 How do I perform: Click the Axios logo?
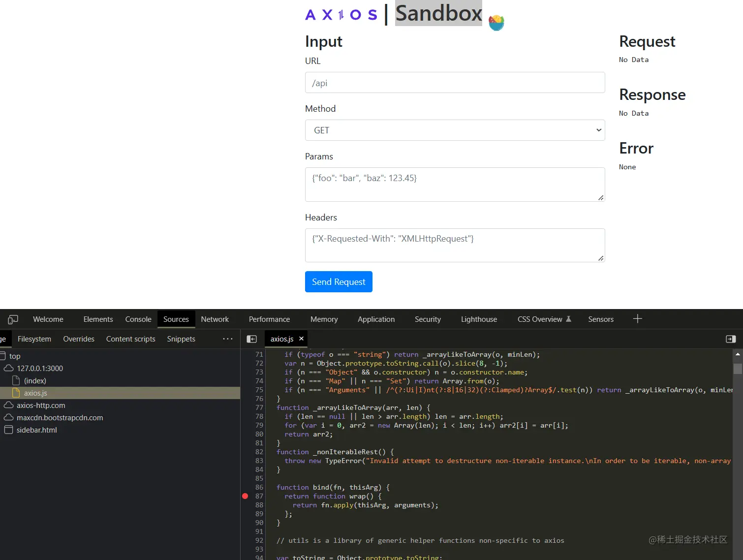click(x=341, y=15)
